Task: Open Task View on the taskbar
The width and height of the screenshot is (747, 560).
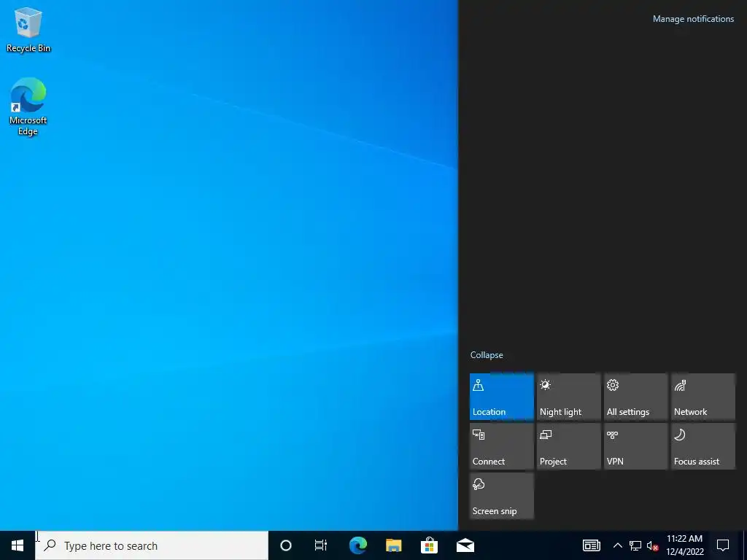Action: click(x=321, y=545)
